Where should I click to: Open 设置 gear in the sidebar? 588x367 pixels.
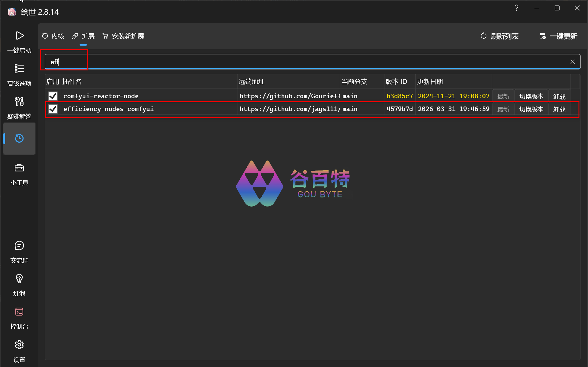click(x=19, y=345)
